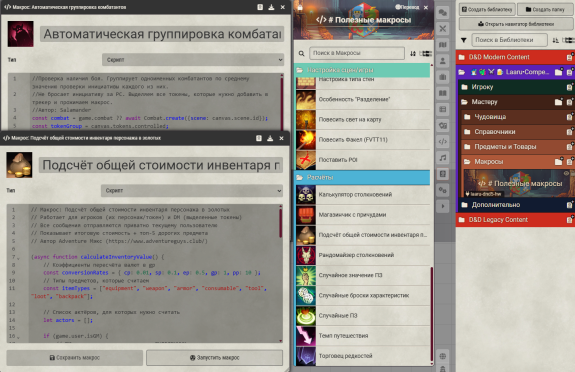Screen dimensions: 575x372
Task: Open the Actors sidebar tab (person icon)
Action: pyautogui.click(x=443, y=61)
